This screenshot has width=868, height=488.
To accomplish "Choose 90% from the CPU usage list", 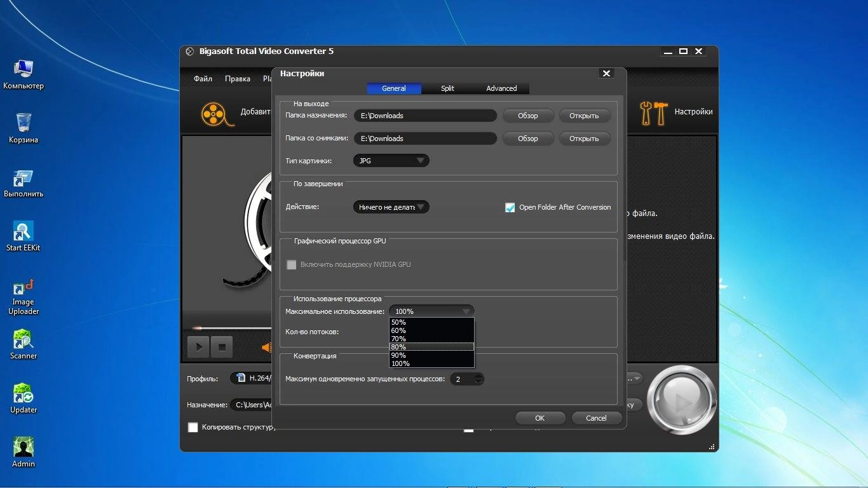I will 431,355.
